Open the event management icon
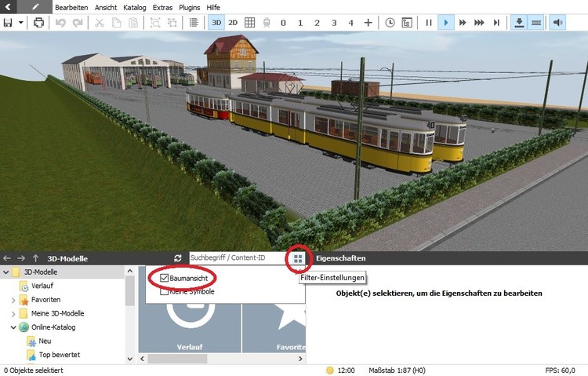 click(x=407, y=23)
